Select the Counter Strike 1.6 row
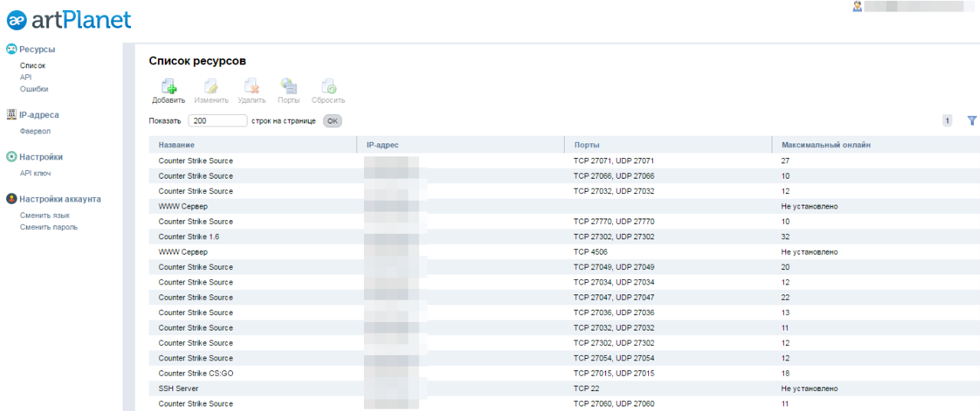The width and height of the screenshot is (980, 411). 564,237
